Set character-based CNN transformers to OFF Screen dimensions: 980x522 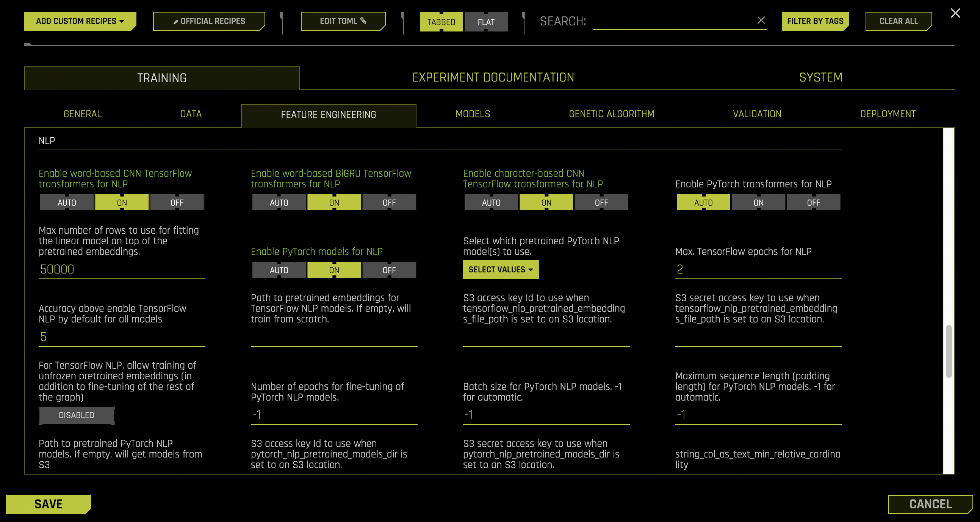point(601,202)
